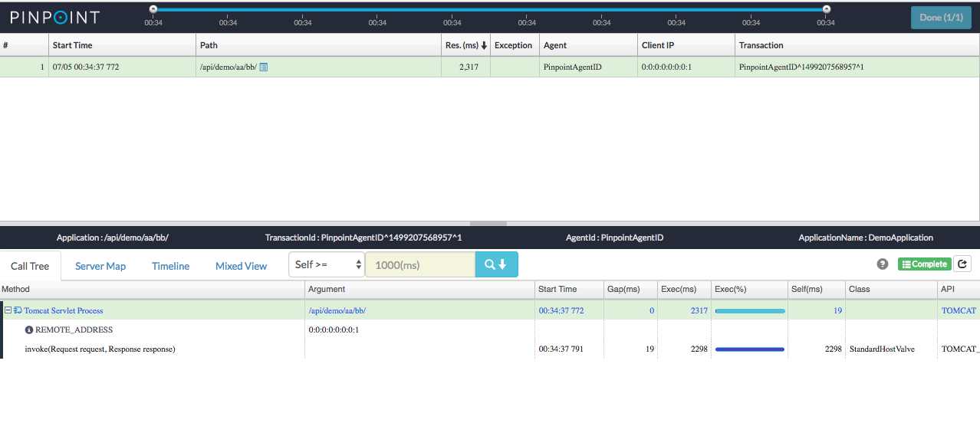Click the 1000(ms) search input field

point(420,264)
